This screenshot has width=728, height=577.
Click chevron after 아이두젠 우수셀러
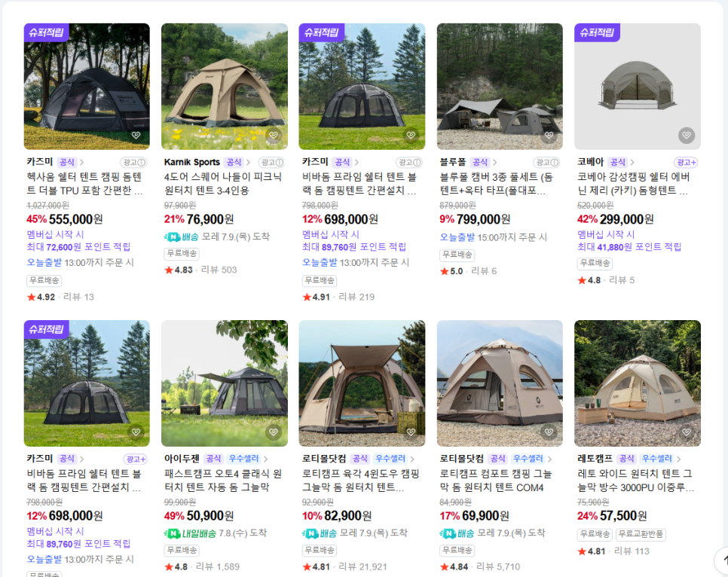pyautogui.click(x=265, y=459)
